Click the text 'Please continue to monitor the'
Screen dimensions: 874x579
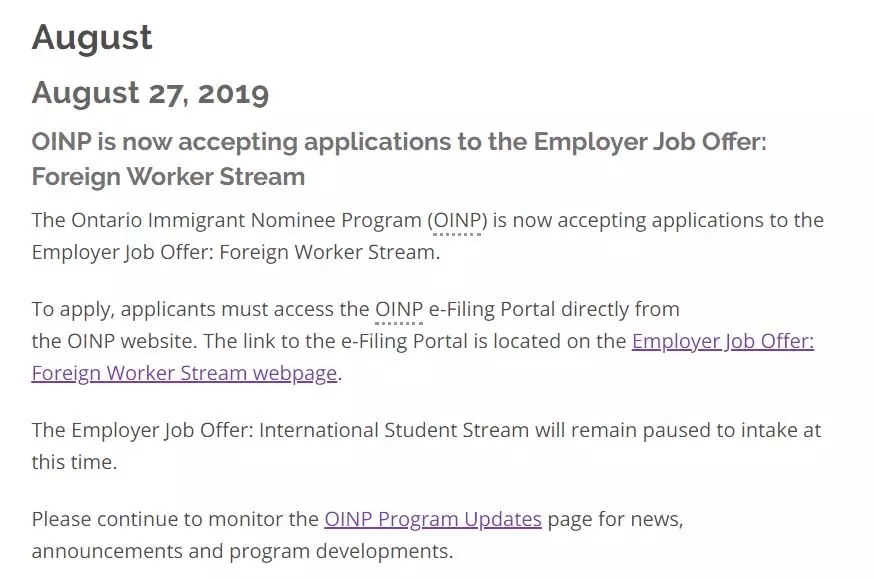pyautogui.click(x=175, y=519)
